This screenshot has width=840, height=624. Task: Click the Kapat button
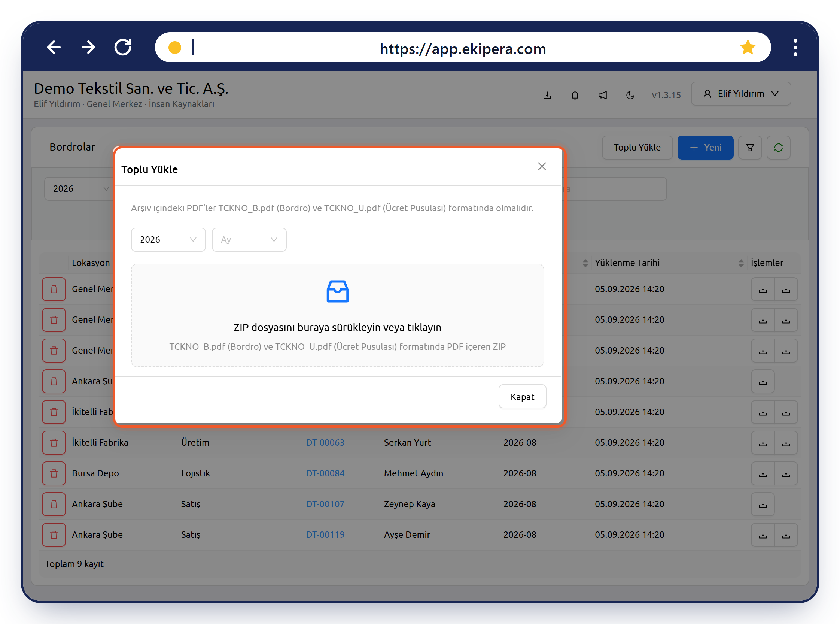click(522, 397)
